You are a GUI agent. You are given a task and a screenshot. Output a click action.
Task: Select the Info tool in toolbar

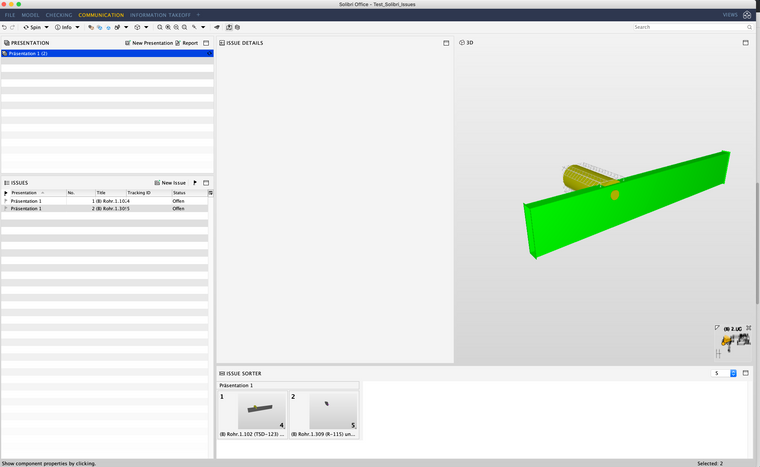point(63,27)
